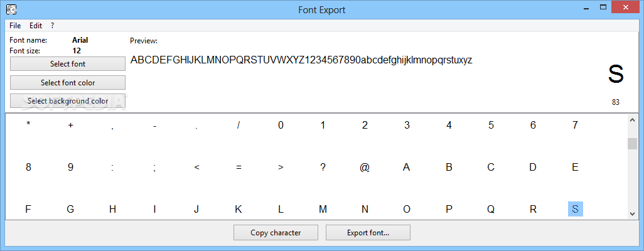Click Select background color button
Image resolution: width=644 pixels, height=251 pixels.
(68, 101)
